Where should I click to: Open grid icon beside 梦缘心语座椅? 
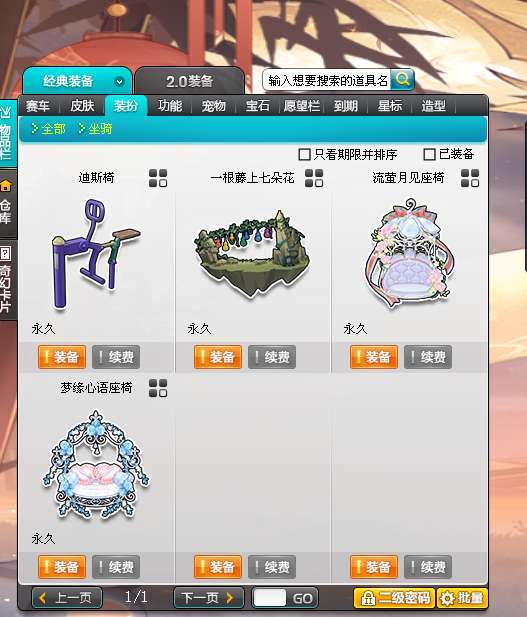point(158,388)
